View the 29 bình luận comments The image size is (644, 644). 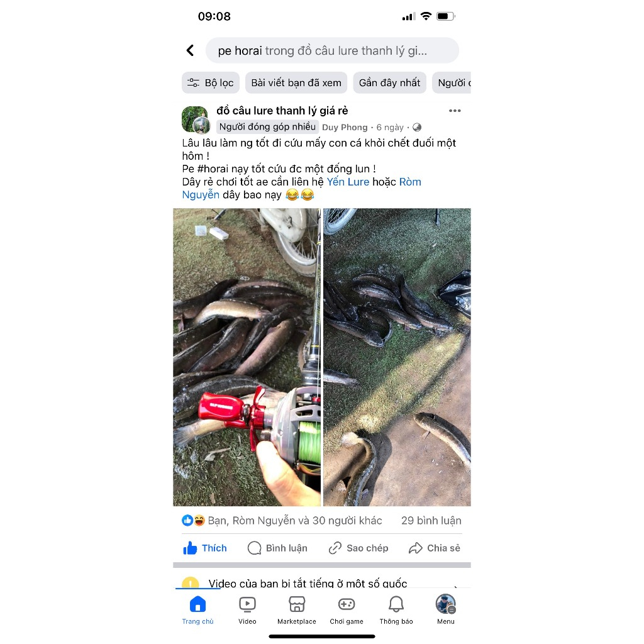(x=431, y=521)
